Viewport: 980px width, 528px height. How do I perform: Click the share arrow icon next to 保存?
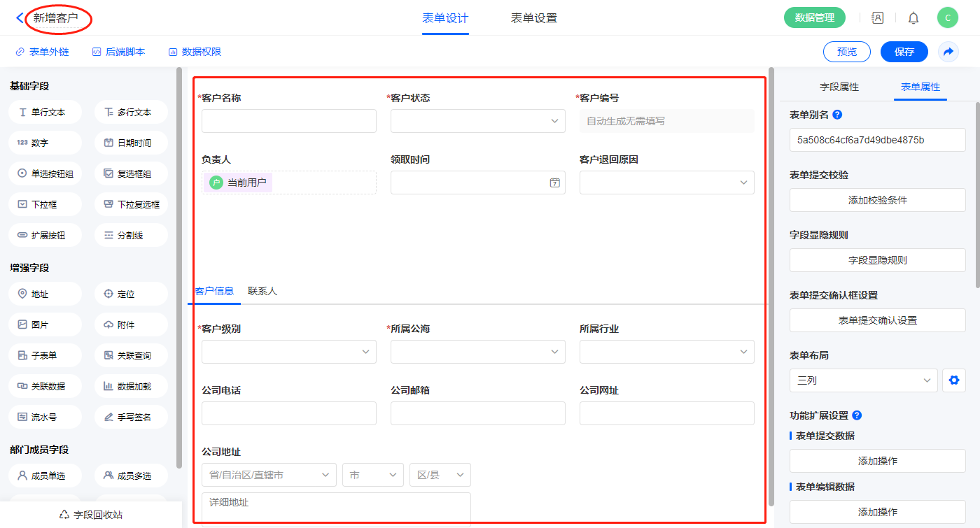click(x=948, y=52)
